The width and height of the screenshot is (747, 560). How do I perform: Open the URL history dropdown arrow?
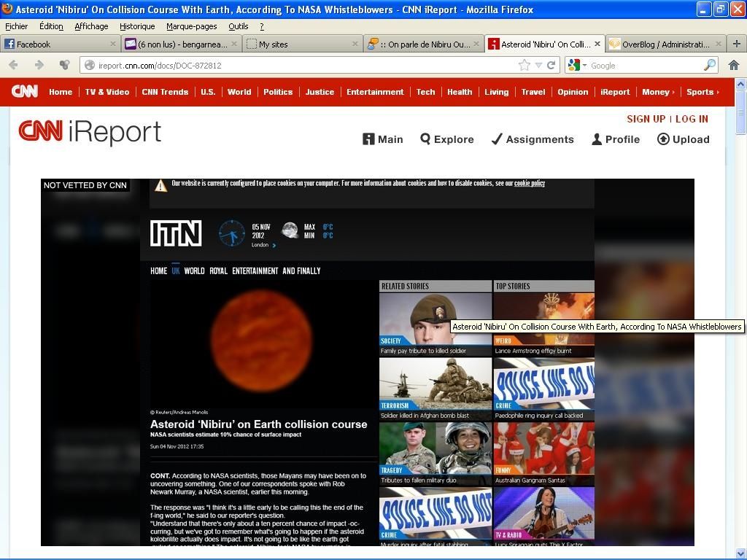[x=538, y=65]
